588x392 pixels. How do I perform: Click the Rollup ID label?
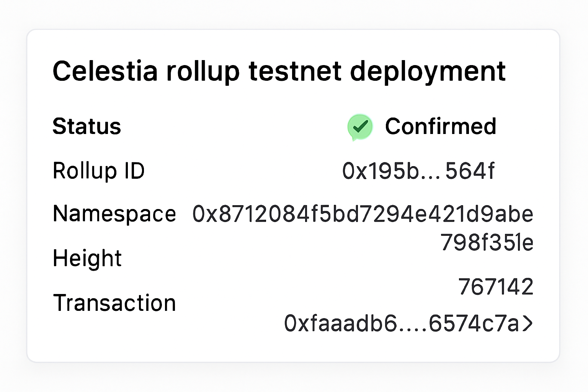click(x=98, y=171)
